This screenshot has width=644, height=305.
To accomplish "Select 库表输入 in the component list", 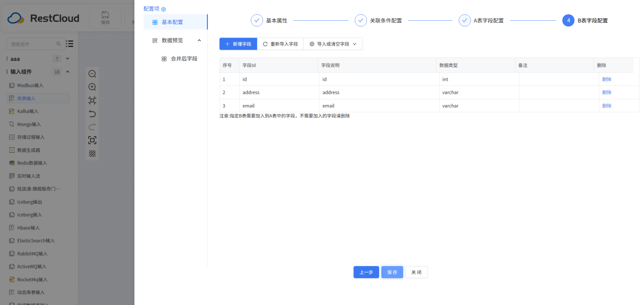I will click(x=38, y=98).
